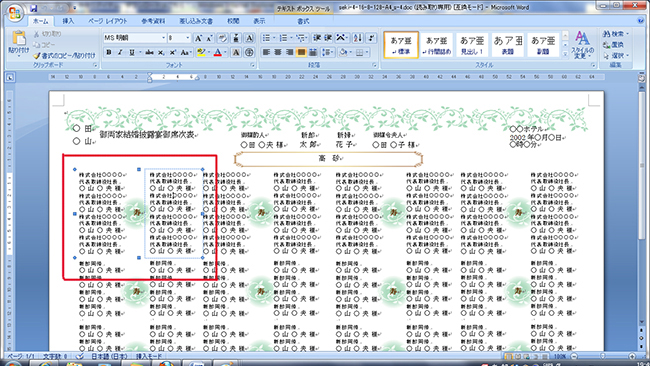
Task: Open 書式 text box tools tab
Action: (303, 21)
